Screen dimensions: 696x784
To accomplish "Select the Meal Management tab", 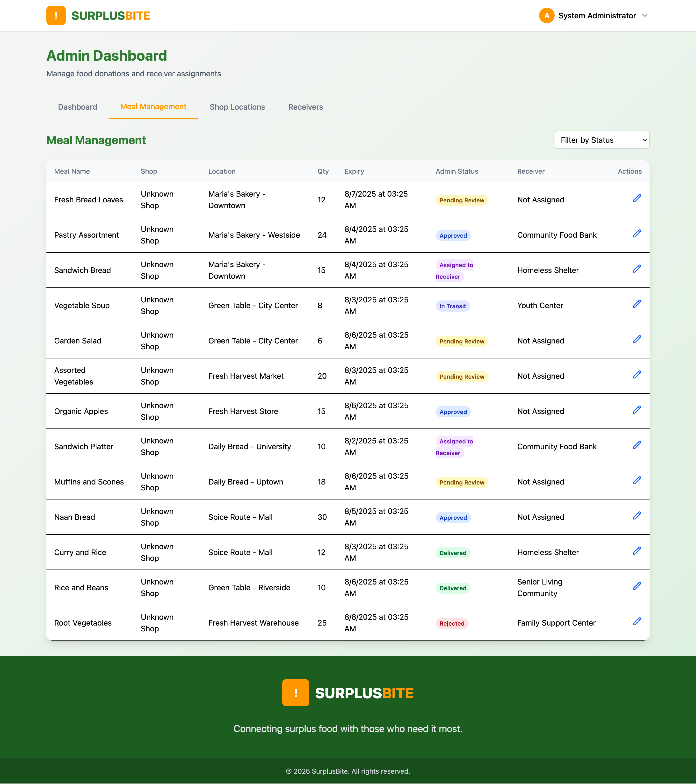I will [153, 107].
